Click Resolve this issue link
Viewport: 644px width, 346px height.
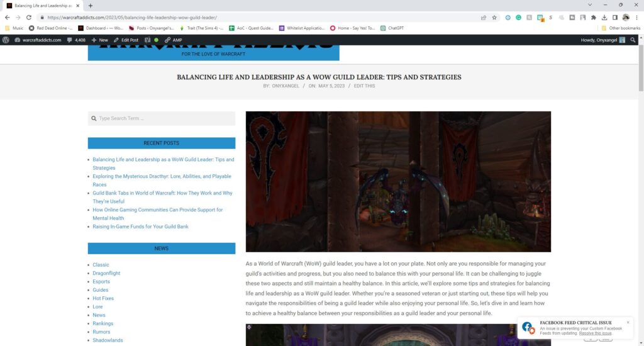click(595, 333)
